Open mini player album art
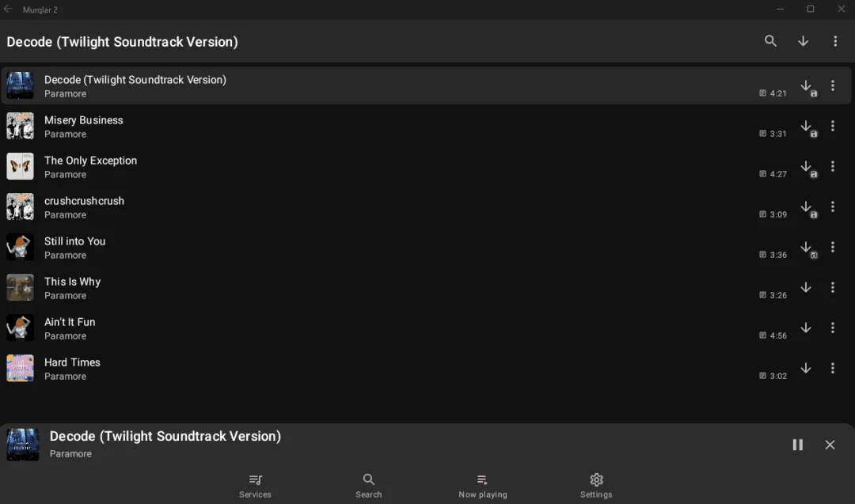 pos(22,445)
